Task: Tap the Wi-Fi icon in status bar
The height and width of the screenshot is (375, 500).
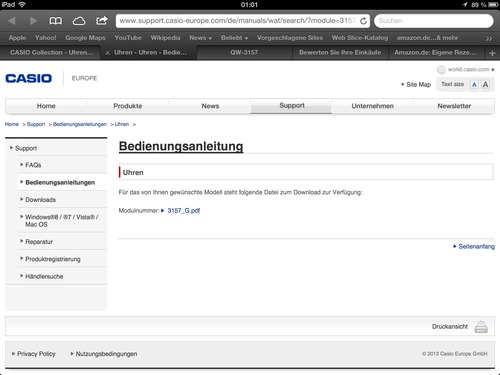Action: point(22,4)
